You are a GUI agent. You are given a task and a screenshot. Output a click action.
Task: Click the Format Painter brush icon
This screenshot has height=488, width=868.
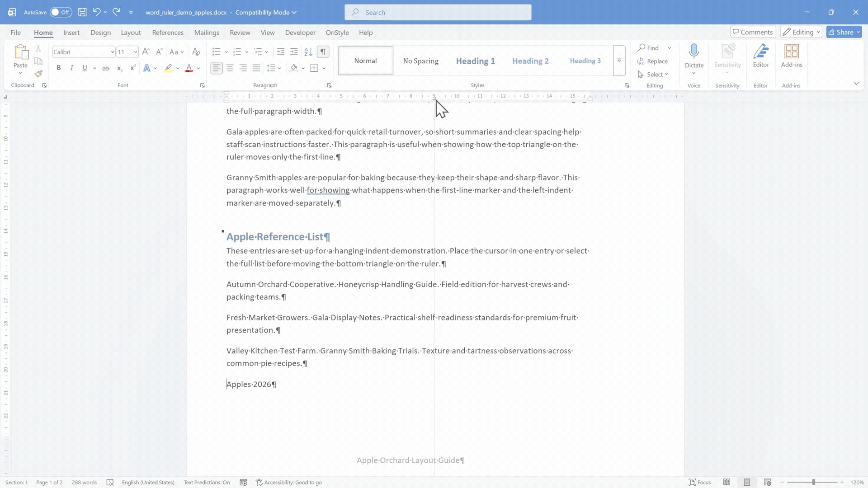(38, 74)
